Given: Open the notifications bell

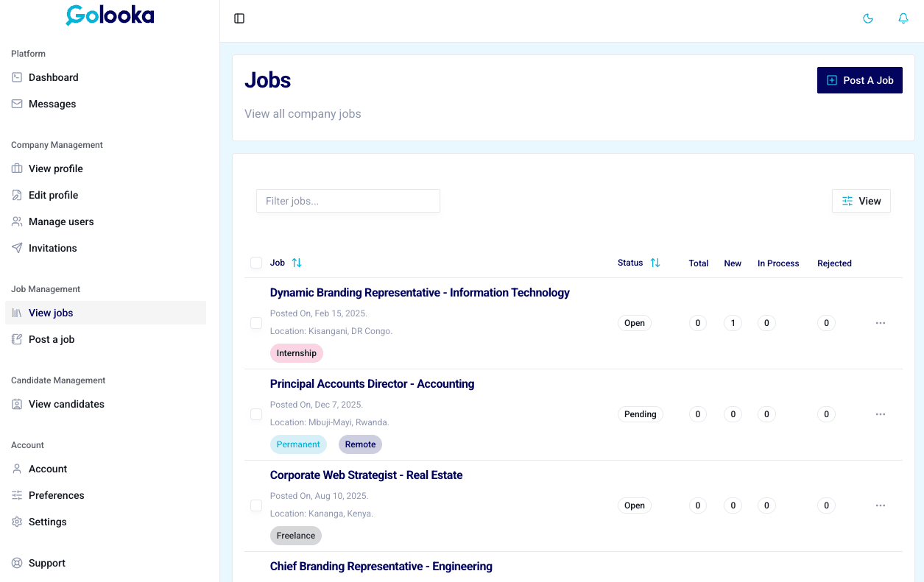Looking at the screenshot, I should point(903,18).
